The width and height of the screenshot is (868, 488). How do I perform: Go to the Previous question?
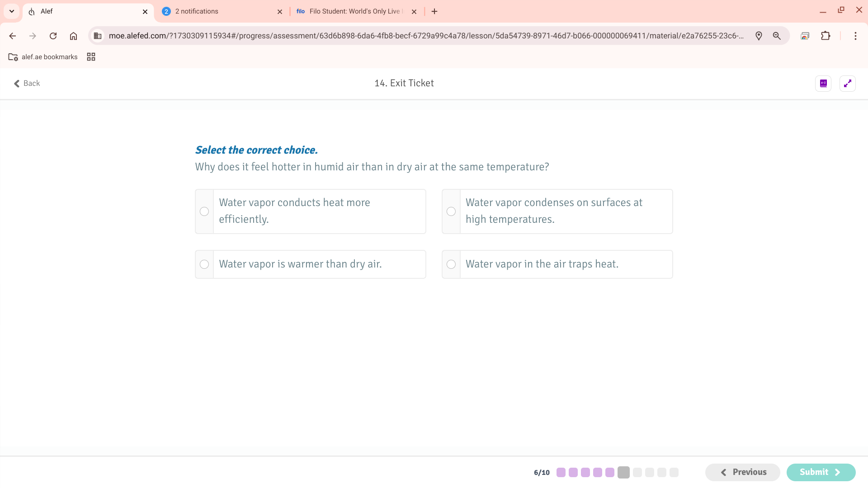pos(742,472)
